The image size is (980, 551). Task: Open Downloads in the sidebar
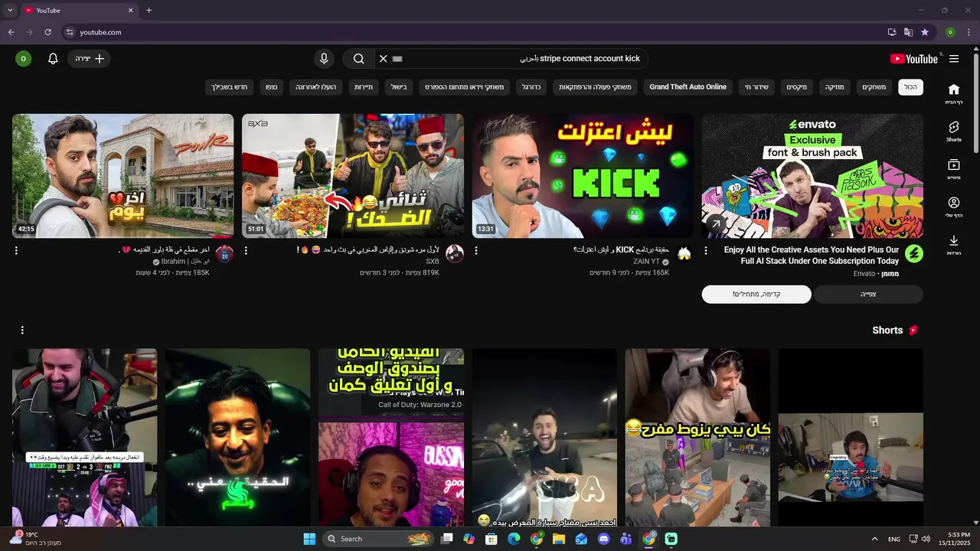(x=954, y=245)
